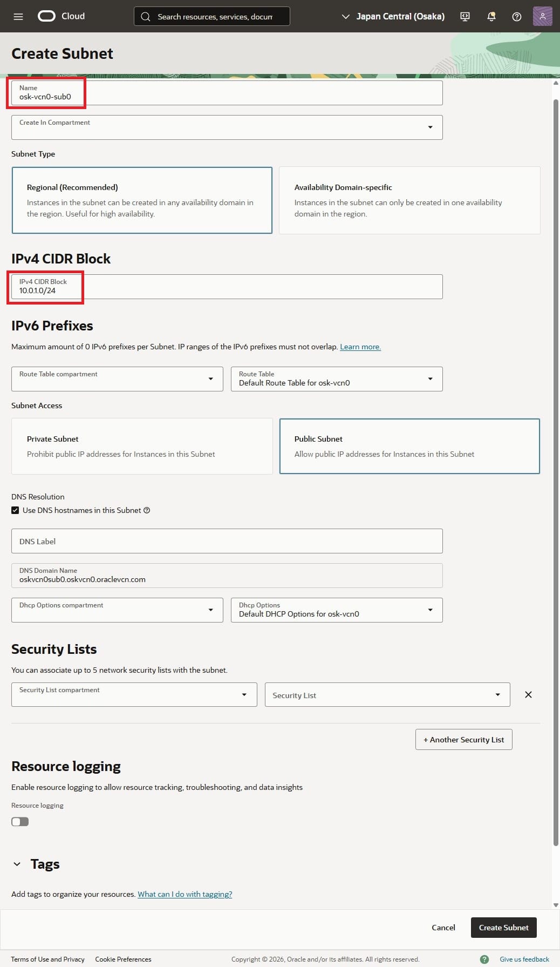
Task: Enable the Resource logging toggle
Action: [x=20, y=821]
